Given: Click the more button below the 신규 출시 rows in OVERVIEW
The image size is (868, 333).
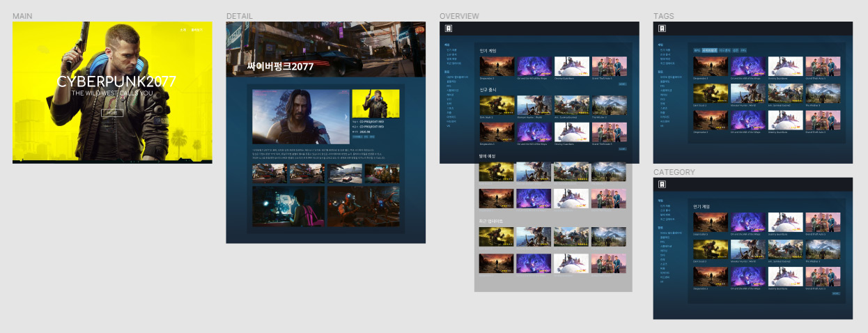Looking at the screenshot, I should tap(622, 149).
